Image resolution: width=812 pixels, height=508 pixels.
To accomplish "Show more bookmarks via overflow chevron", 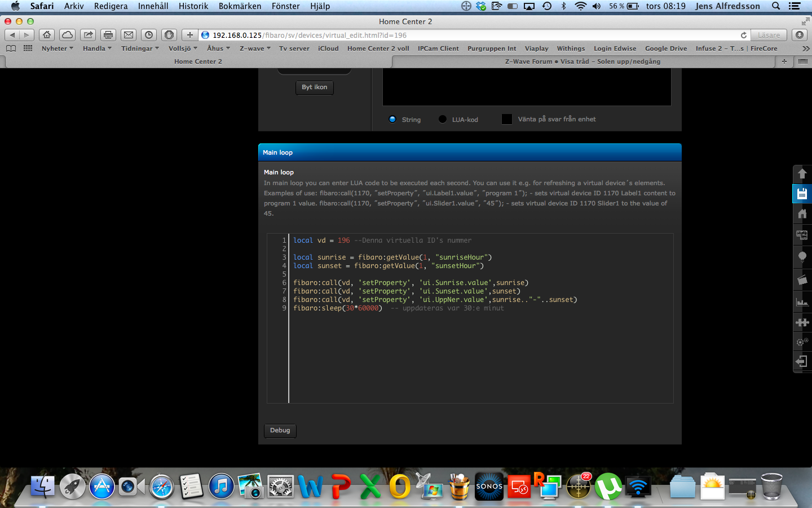I will tap(805, 49).
